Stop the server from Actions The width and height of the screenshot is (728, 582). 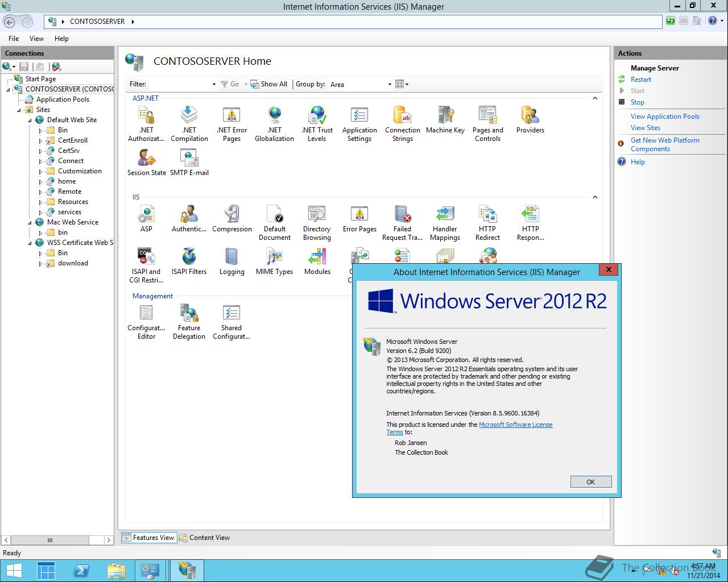click(x=637, y=102)
